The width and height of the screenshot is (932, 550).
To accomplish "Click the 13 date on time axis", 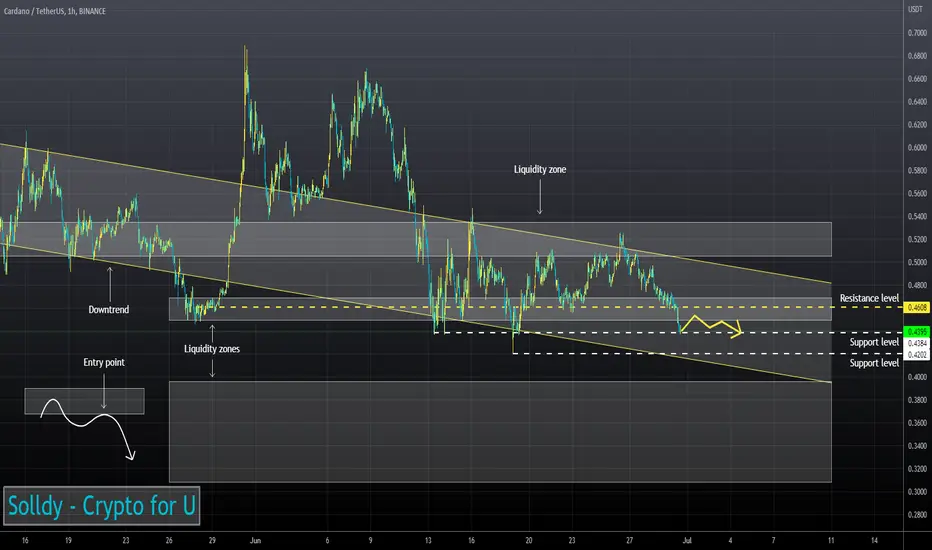I will click(428, 540).
